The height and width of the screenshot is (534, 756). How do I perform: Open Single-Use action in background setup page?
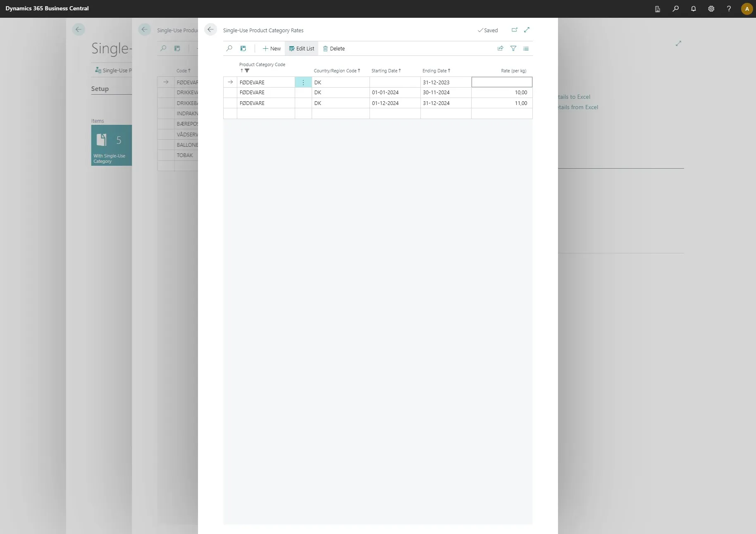113,70
